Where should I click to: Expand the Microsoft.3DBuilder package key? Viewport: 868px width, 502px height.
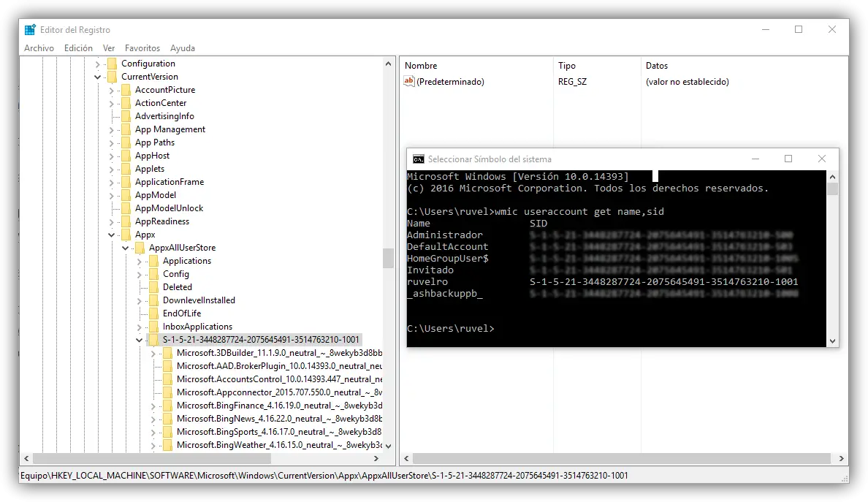click(153, 353)
